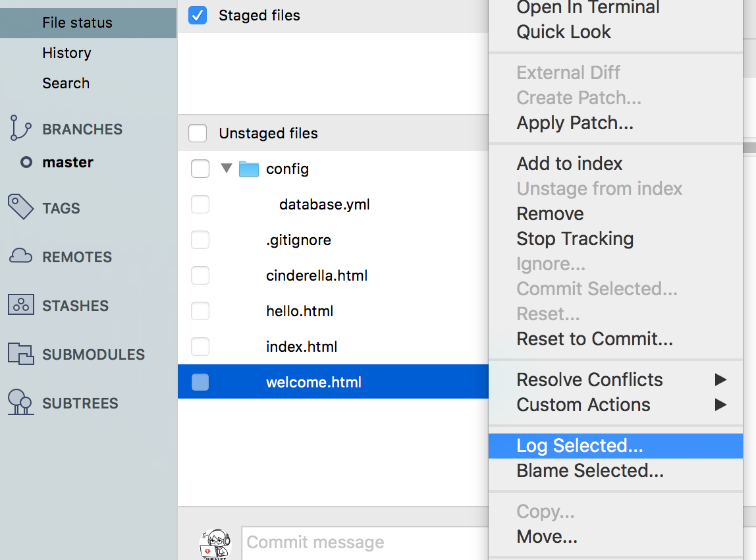This screenshot has height=560, width=756.
Task: Uncheck the Staged files checkbox
Action: (198, 15)
